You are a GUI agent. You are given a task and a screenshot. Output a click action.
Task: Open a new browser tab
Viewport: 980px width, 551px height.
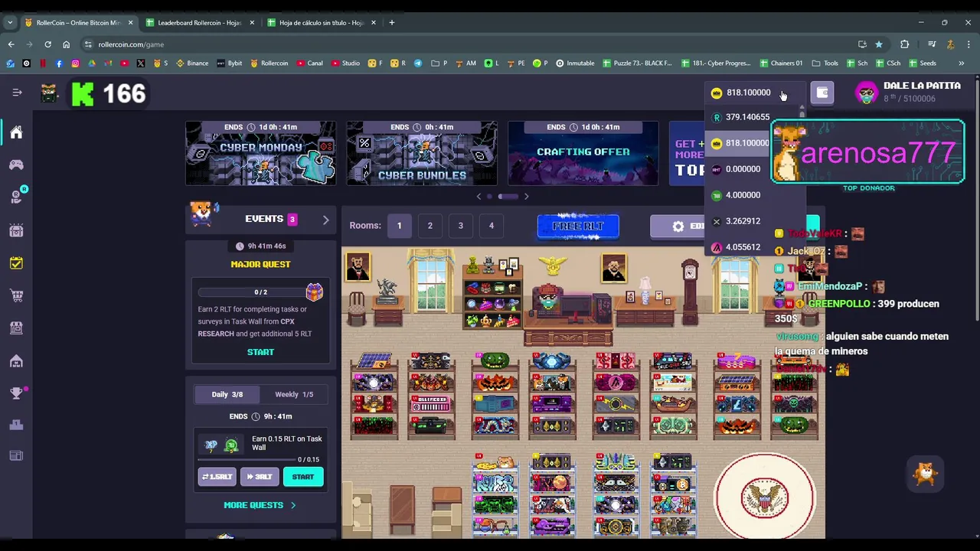tap(392, 23)
